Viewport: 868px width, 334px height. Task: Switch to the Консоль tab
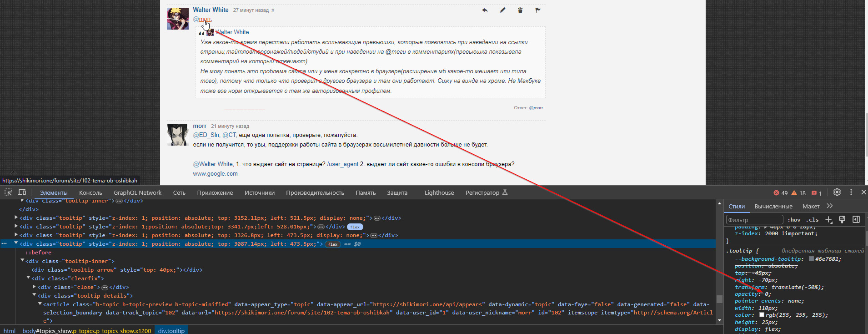(90, 193)
